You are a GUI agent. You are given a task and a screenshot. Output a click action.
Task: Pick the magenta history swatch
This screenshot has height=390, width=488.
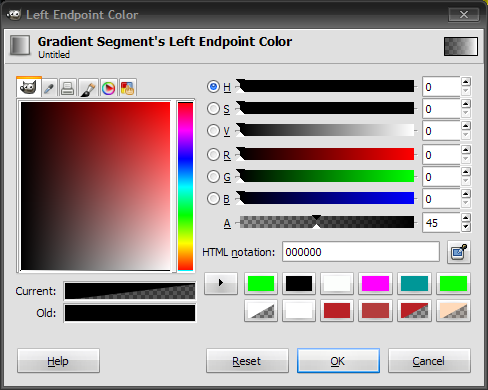pyautogui.click(x=375, y=284)
